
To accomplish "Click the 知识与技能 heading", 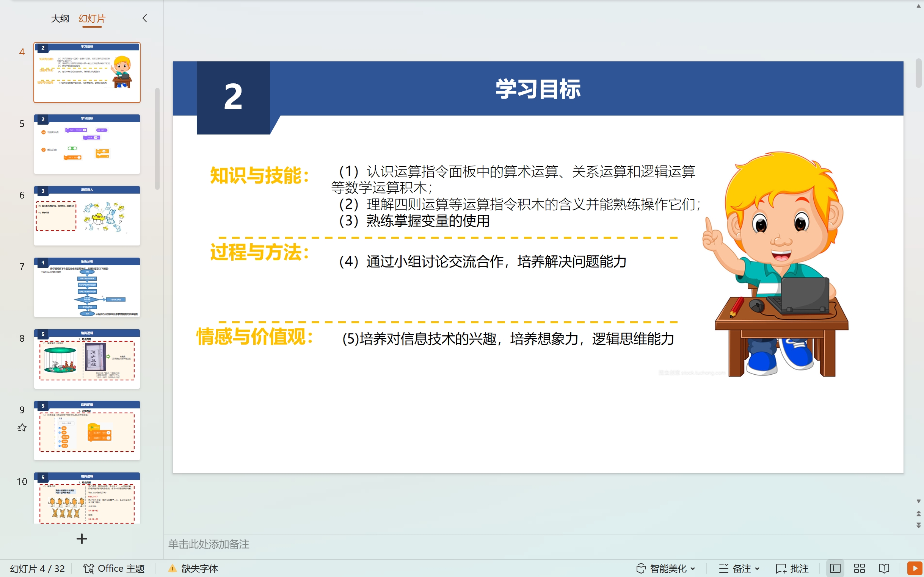I will (x=260, y=175).
